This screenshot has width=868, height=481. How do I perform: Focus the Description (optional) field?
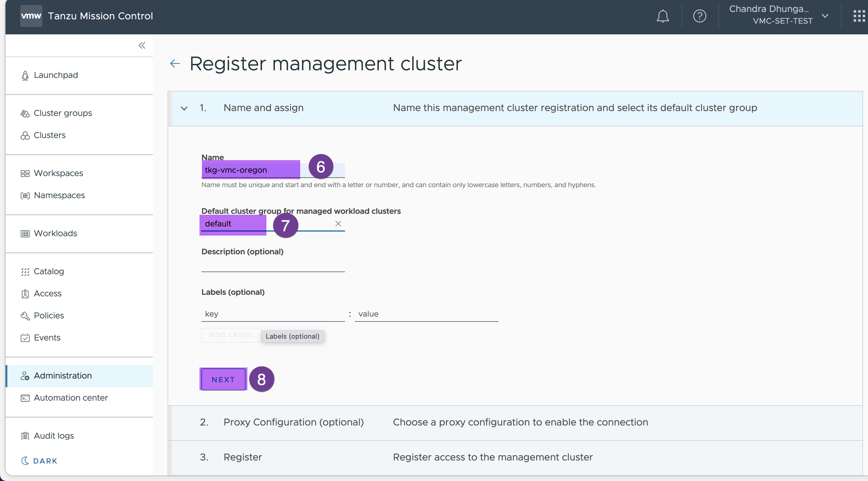point(273,264)
